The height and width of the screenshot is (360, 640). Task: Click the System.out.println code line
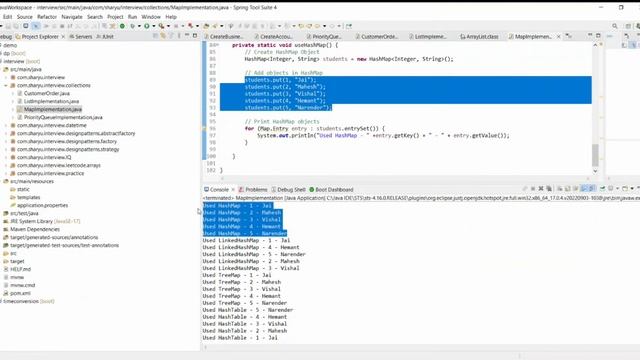383,136
